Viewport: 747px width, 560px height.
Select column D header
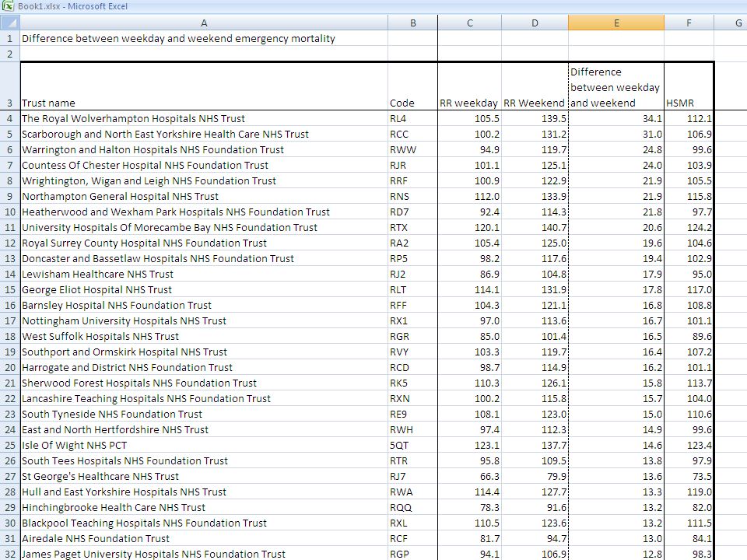click(x=535, y=23)
